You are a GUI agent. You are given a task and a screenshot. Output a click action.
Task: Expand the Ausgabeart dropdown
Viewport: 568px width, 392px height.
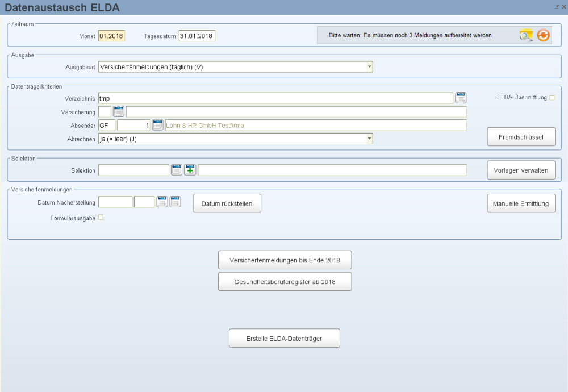click(x=369, y=66)
